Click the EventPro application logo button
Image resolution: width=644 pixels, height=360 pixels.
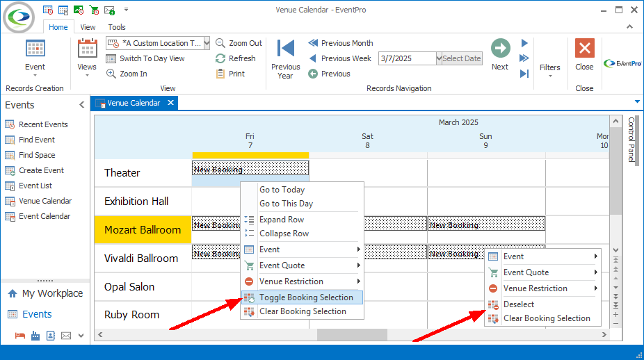(x=19, y=17)
